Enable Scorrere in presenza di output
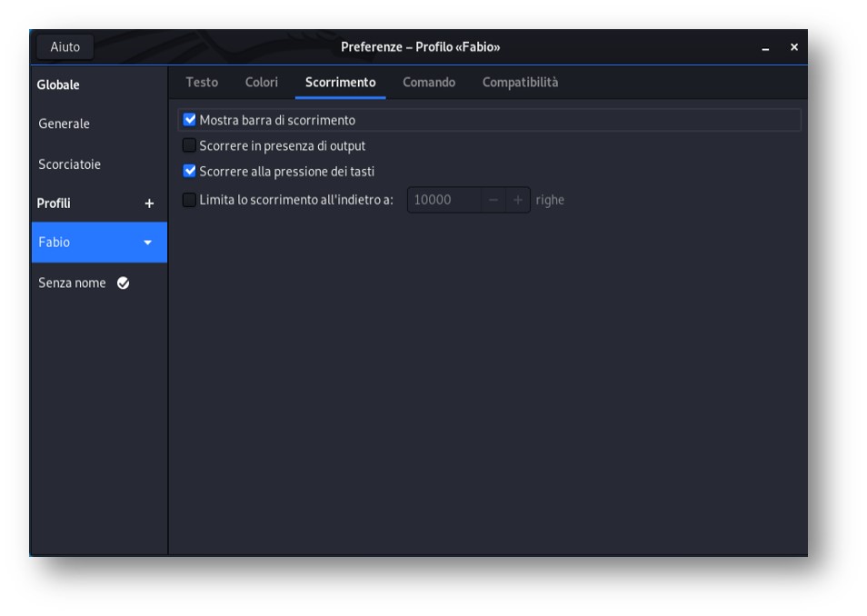 point(189,145)
